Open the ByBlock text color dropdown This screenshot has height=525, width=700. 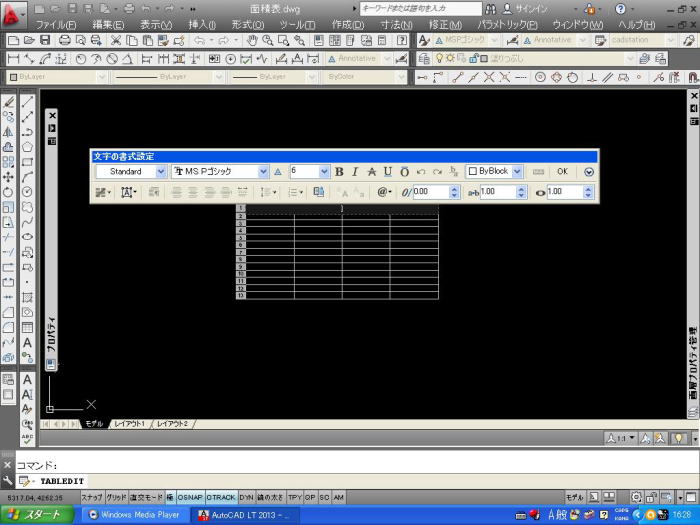tap(517, 172)
